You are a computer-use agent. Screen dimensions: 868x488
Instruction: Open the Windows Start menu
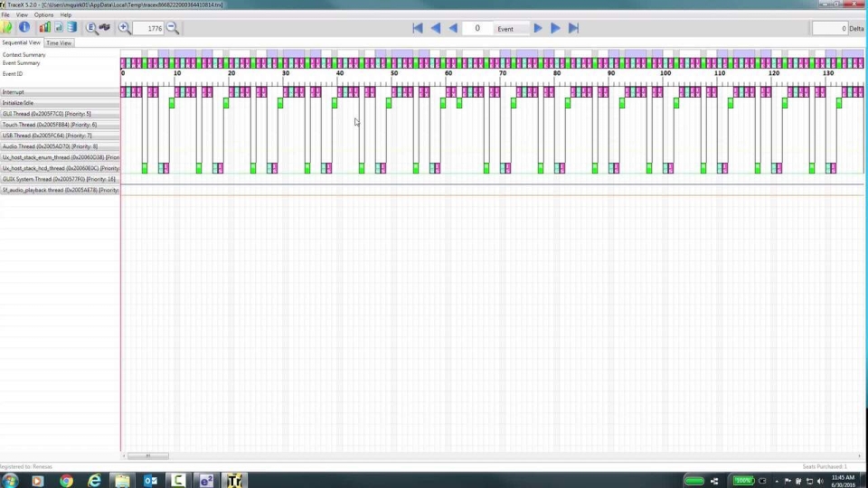point(9,480)
